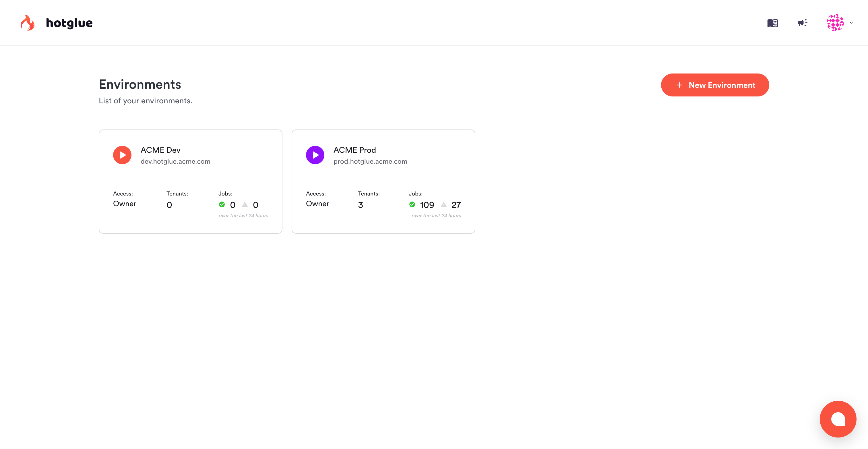Open the chat bubble widget
The image size is (868, 449).
click(838, 419)
